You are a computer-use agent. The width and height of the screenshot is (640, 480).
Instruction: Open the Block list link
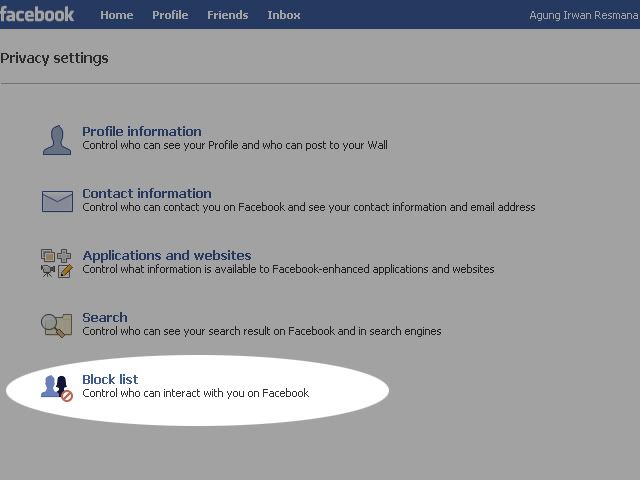110,379
